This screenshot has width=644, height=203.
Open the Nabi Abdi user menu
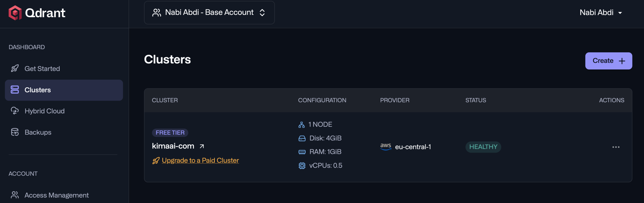[601, 13]
